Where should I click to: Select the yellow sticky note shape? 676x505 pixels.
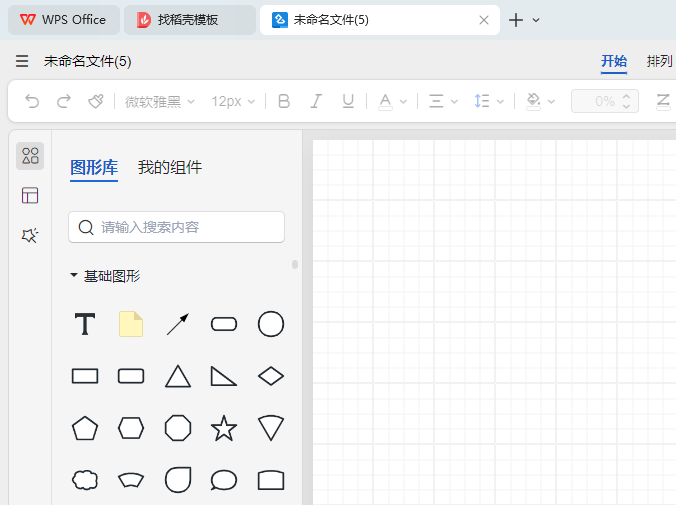tap(131, 324)
